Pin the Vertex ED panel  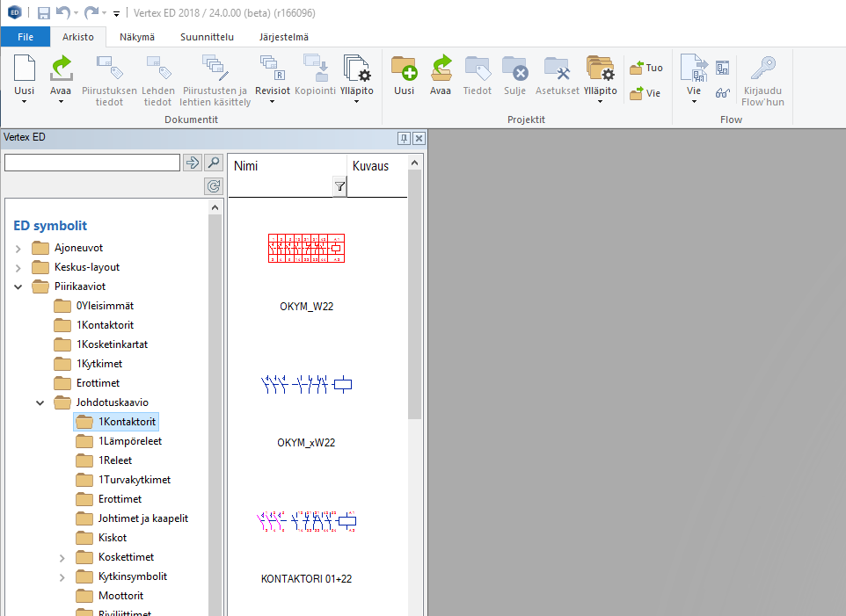(x=404, y=138)
